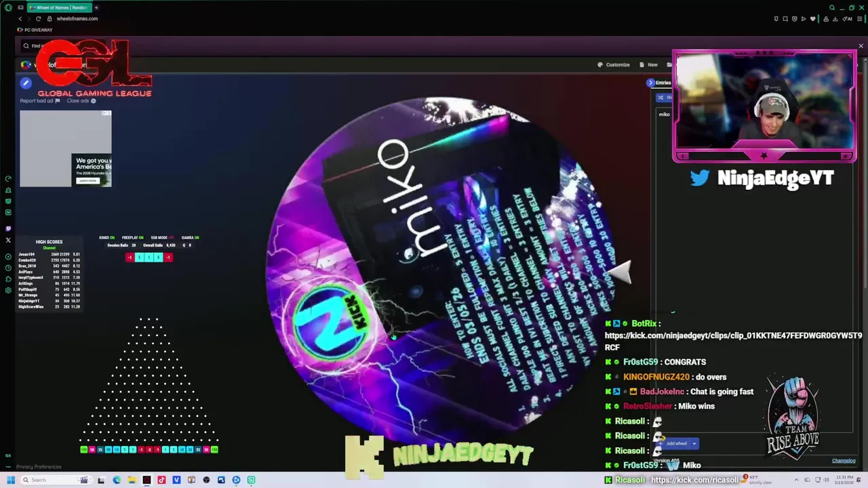
Task: Open the blue V taskbar app
Action: 176,480
